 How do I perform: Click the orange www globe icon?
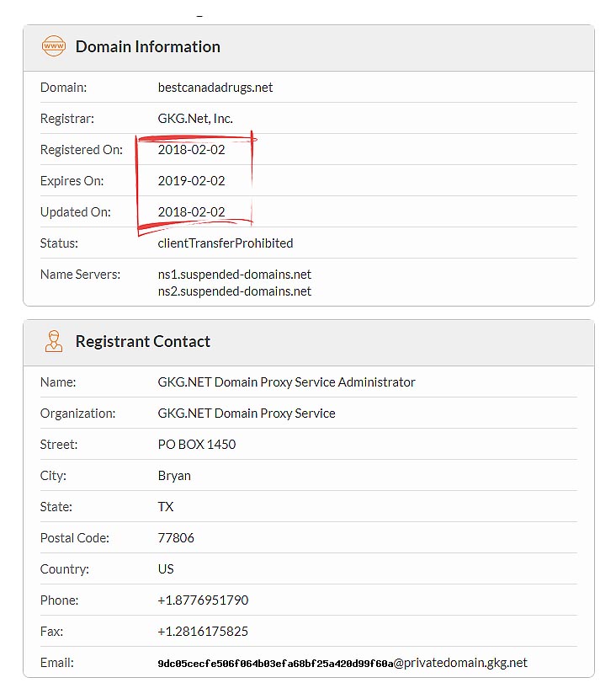click(x=54, y=46)
